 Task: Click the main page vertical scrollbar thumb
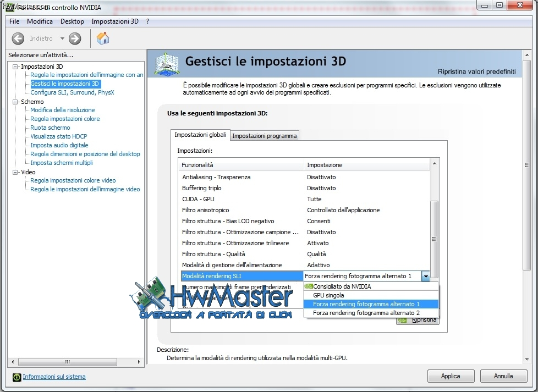(x=526, y=165)
